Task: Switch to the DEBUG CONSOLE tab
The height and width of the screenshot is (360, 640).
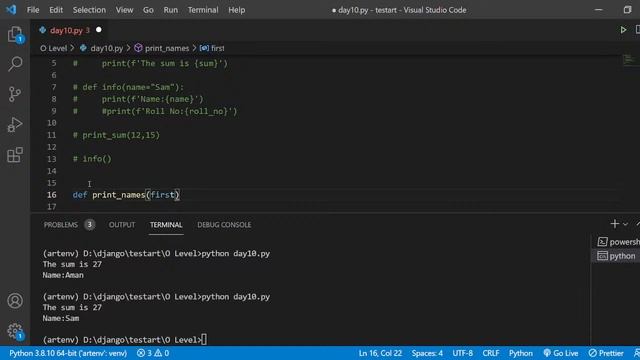Action: (224, 225)
